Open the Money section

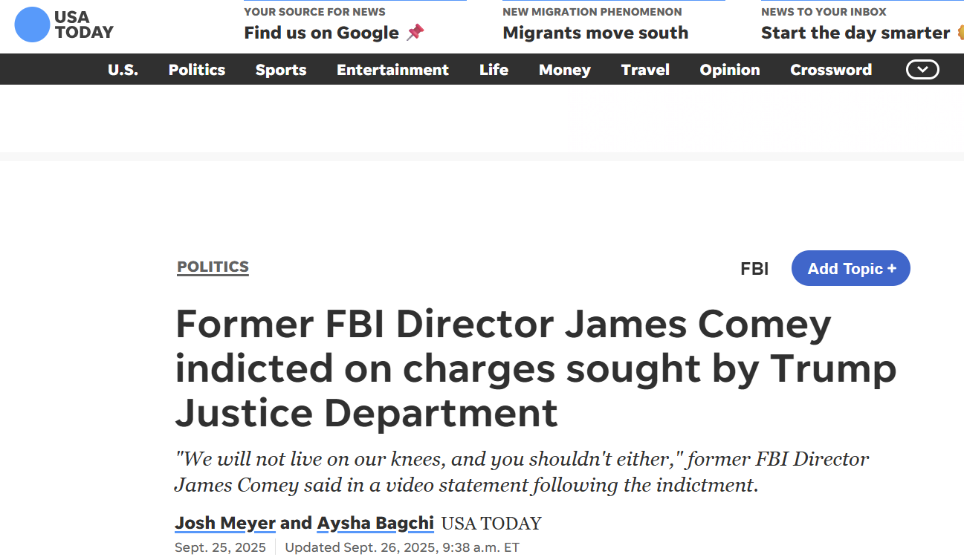[x=565, y=70]
